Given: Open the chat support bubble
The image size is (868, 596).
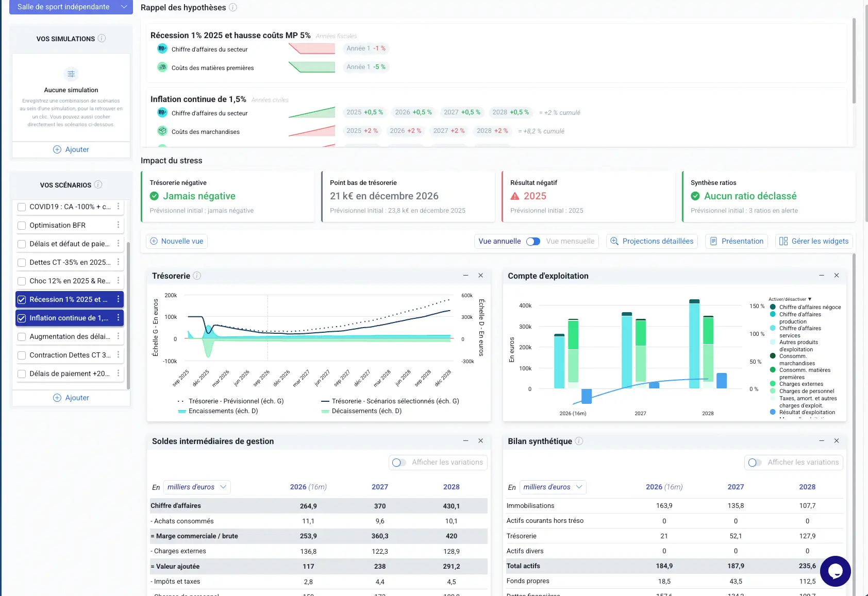Looking at the screenshot, I should point(835,571).
